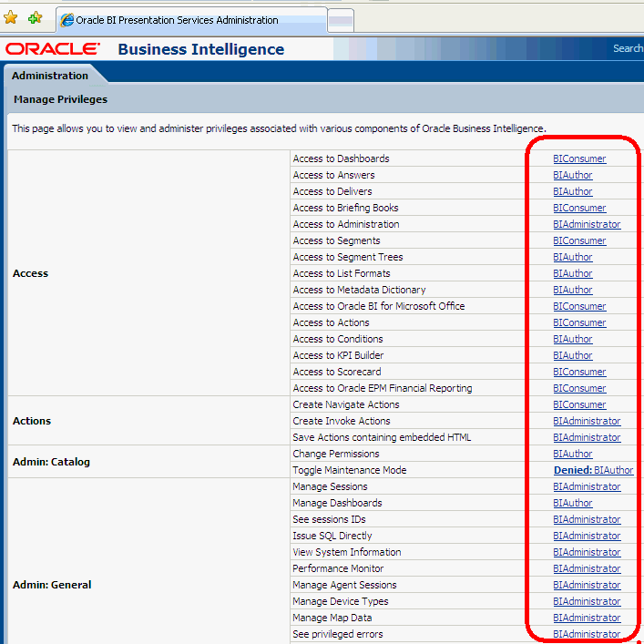644x644 pixels.
Task: Click the Issue SQL Directly privilege text
Action: (x=332, y=536)
